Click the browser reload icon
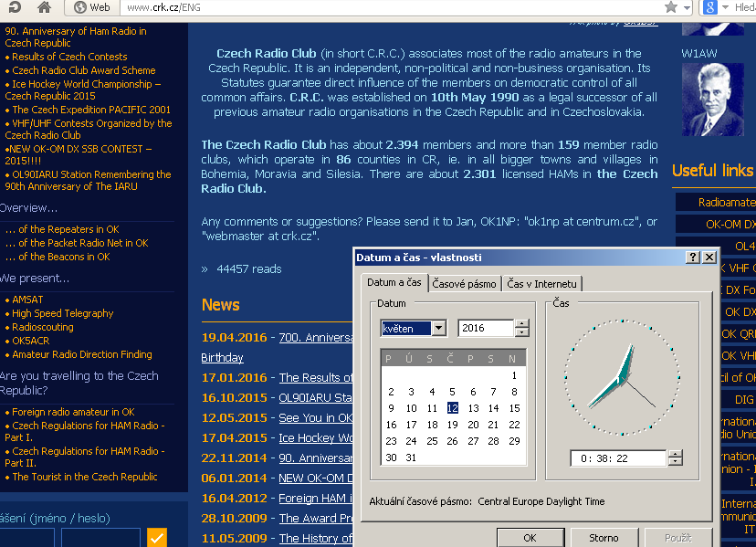The height and width of the screenshot is (547, 756). (x=15, y=6)
